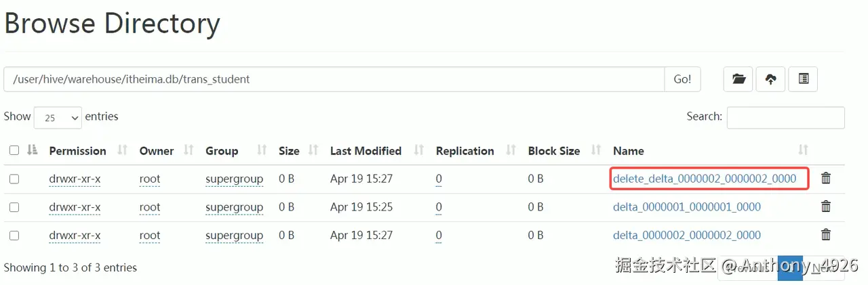This screenshot has height=285, width=868.
Task: Sort by the Replication column header
Action: click(465, 151)
